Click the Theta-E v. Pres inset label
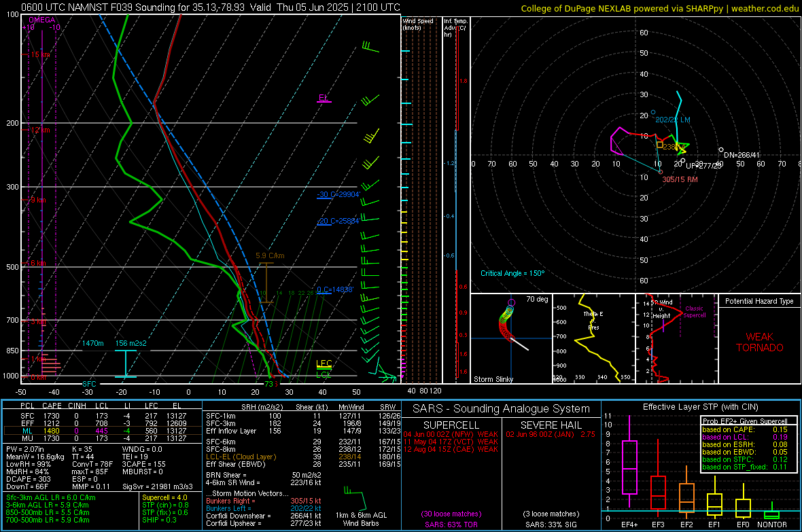 coord(593,321)
